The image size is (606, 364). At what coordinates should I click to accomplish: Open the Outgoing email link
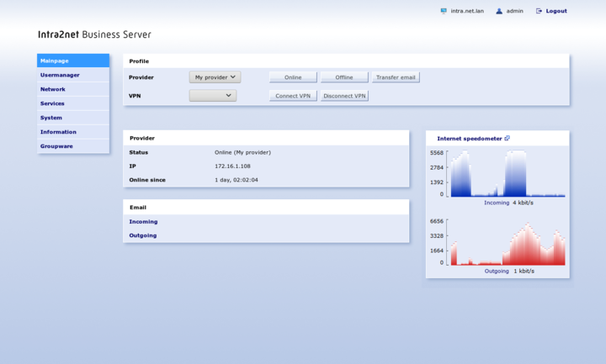click(x=143, y=235)
